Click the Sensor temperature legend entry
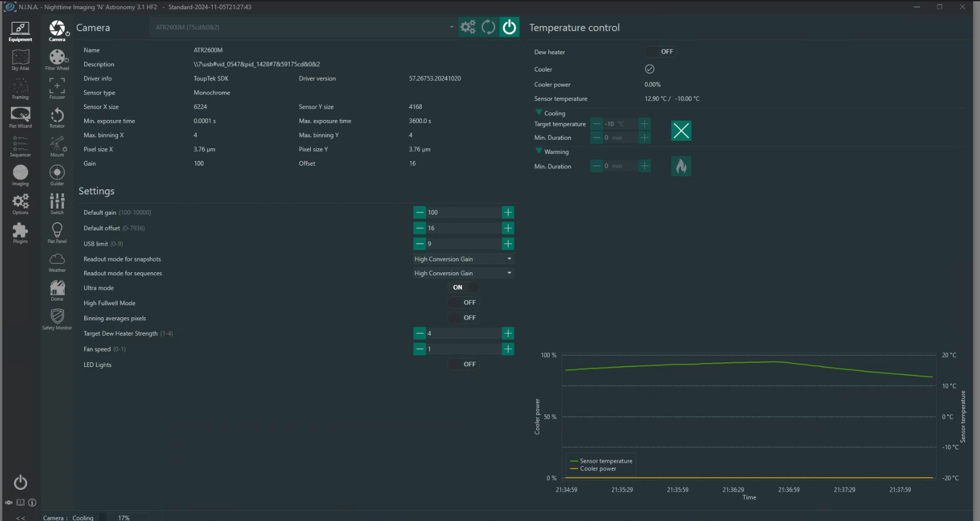The image size is (980, 521). pos(601,461)
